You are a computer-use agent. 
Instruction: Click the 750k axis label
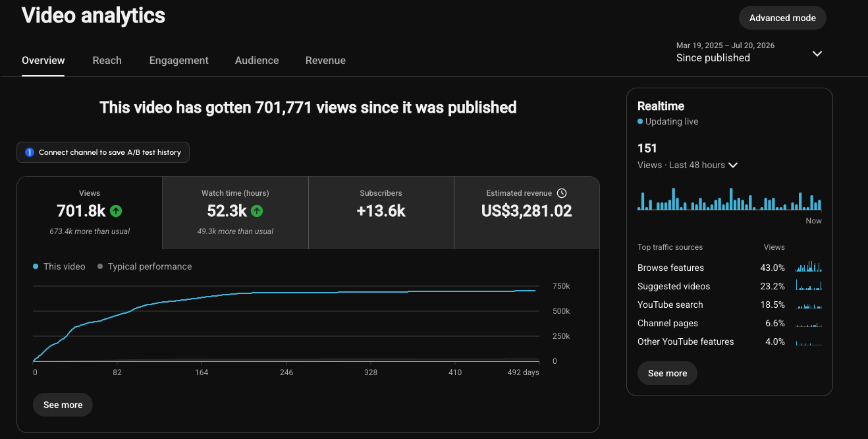tap(561, 286)
